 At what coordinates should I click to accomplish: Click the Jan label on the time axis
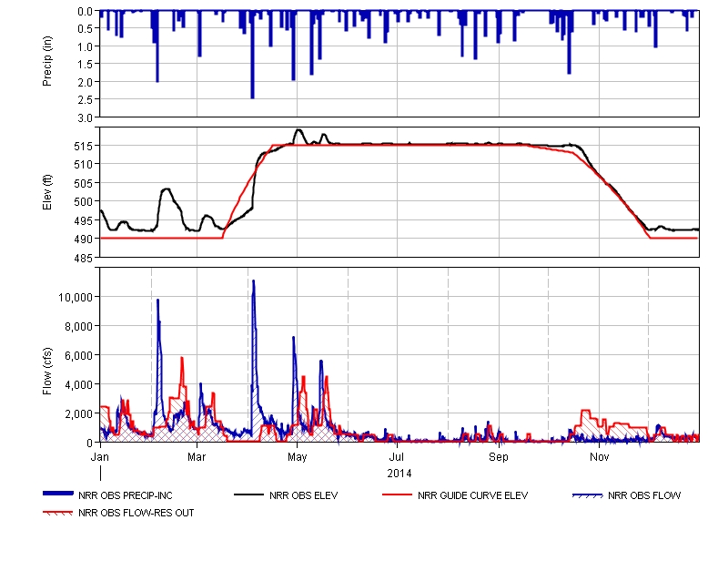(x=100, y=456)
